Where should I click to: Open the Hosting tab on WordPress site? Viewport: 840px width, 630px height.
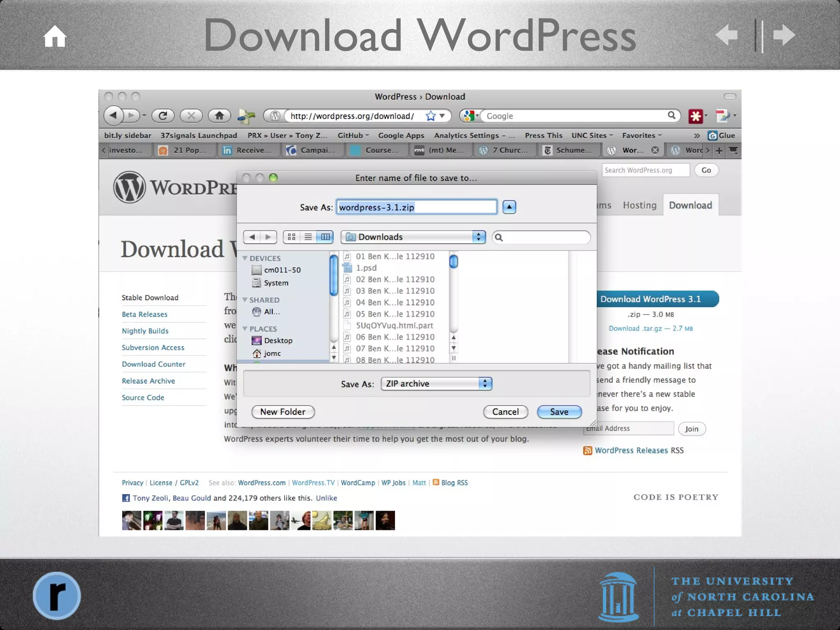[x=639, y=205]
